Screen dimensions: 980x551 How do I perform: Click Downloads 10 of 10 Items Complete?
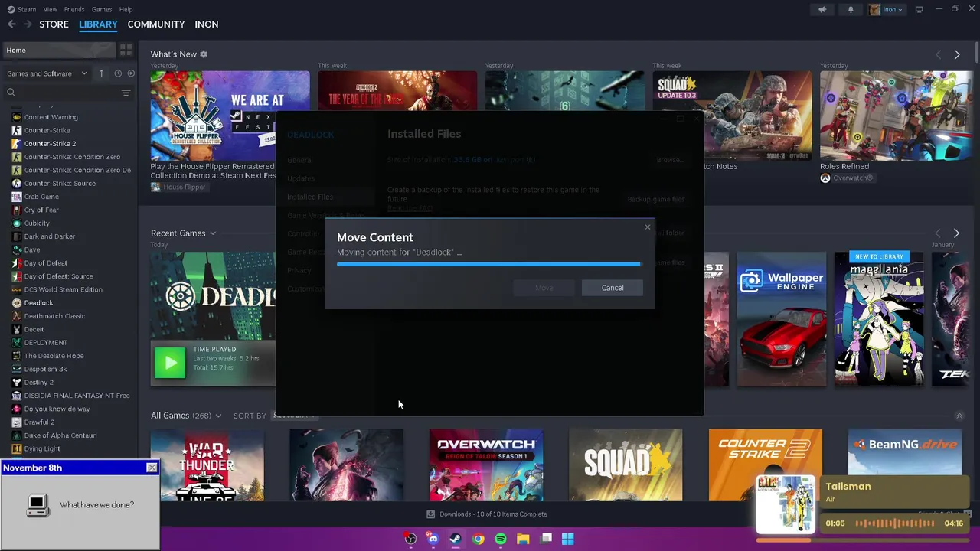pos(493,514)
